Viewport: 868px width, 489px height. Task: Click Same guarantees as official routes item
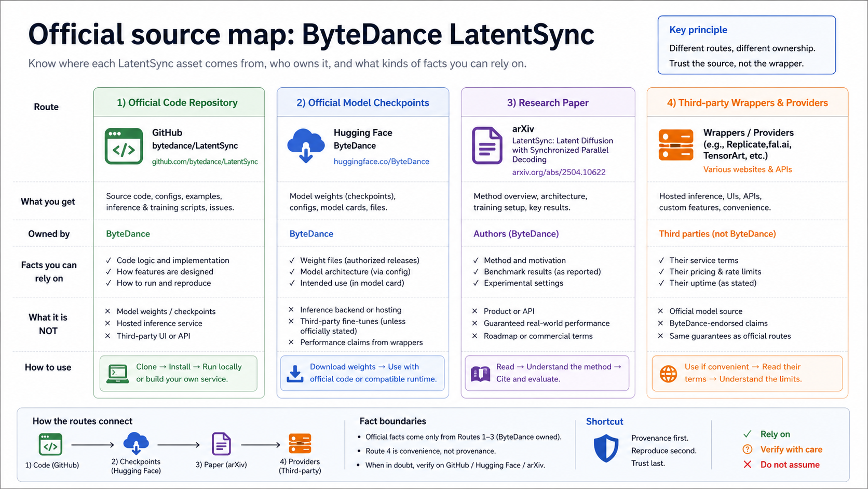tap(730, 336)
